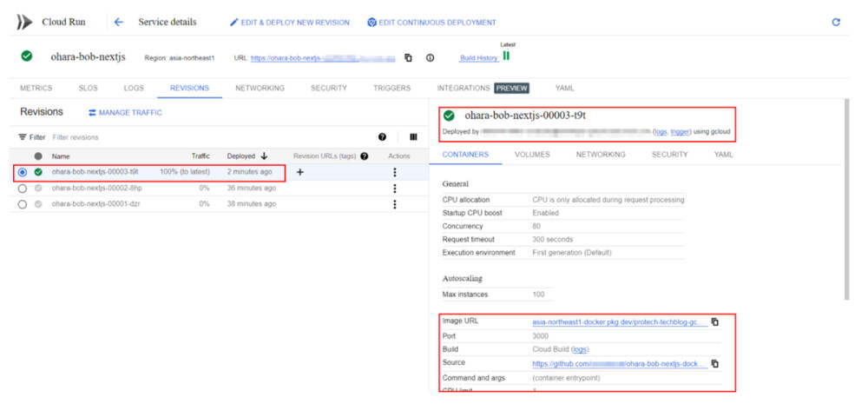Screen dimensions: 868x404
Task: Open the revision Security tab
Action: [x=670, y=155]
